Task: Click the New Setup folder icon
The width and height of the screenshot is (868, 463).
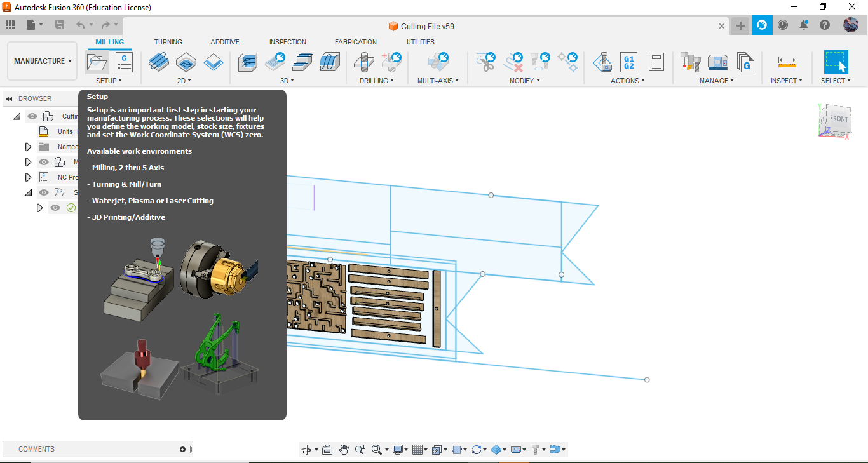Action: click(x=97, y=62)
